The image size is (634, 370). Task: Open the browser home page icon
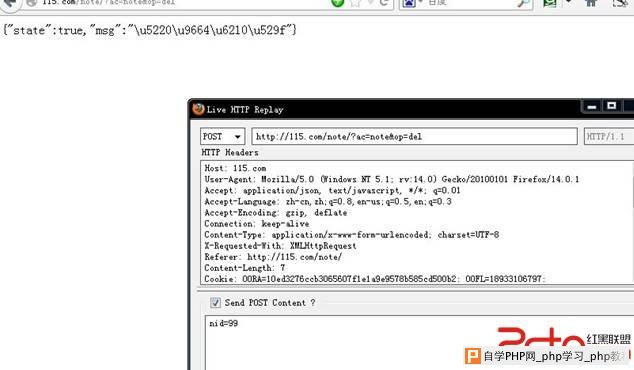coord(591,2)
